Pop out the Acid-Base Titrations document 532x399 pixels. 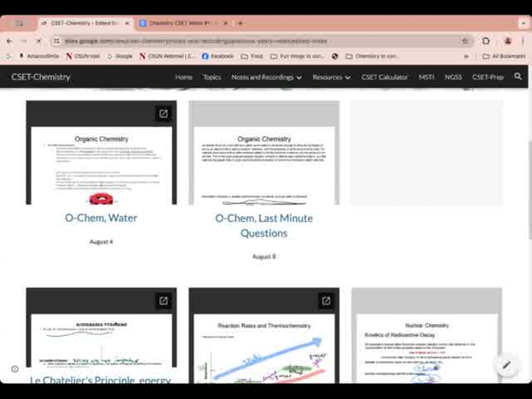(163, 300)
